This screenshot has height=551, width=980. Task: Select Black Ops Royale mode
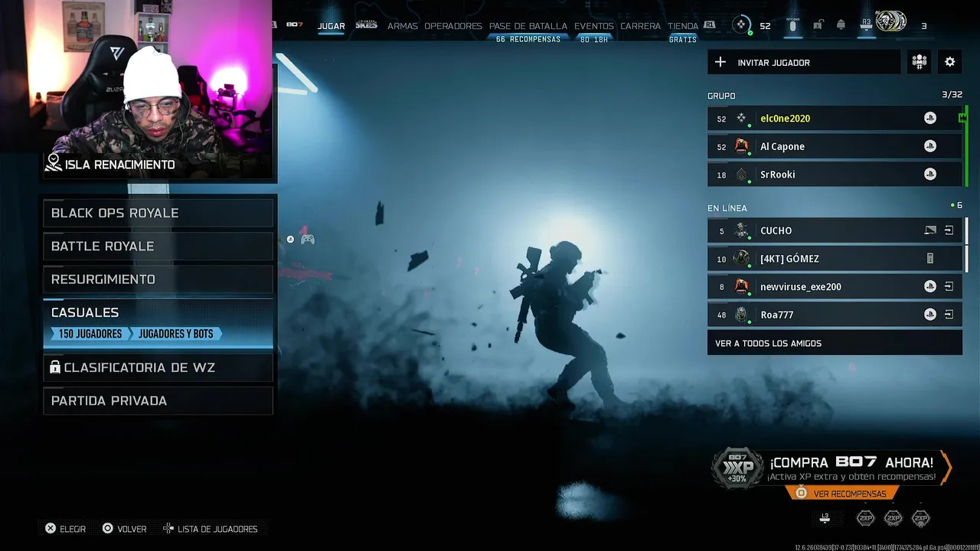click(x=158, y=213)
